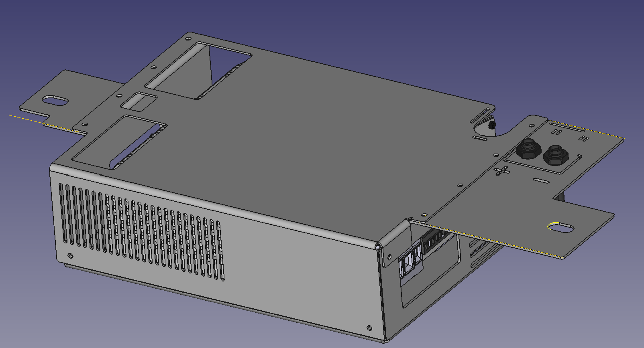Click the screw hole at side panel's lower-left
The width and height of the screenshot is (644, 348).
pyautogui.click(x=71, y=255)
